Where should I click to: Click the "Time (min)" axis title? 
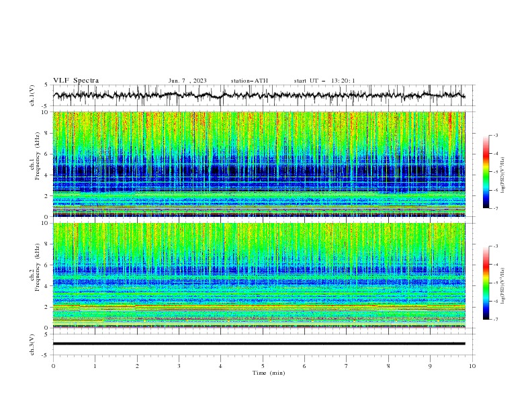tap(269, 373)
